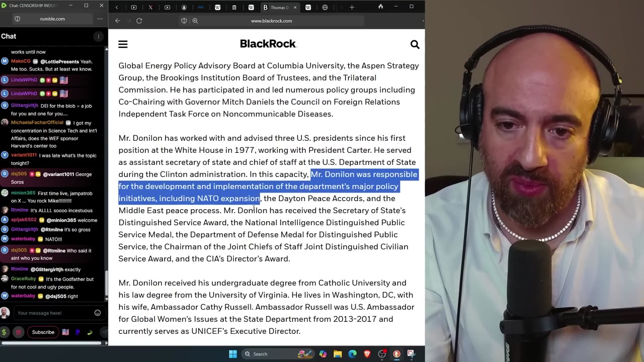The width and height of the screenshot is (644, 362).
Task: Click username variant1011 in chat
Action: point(24,155)
